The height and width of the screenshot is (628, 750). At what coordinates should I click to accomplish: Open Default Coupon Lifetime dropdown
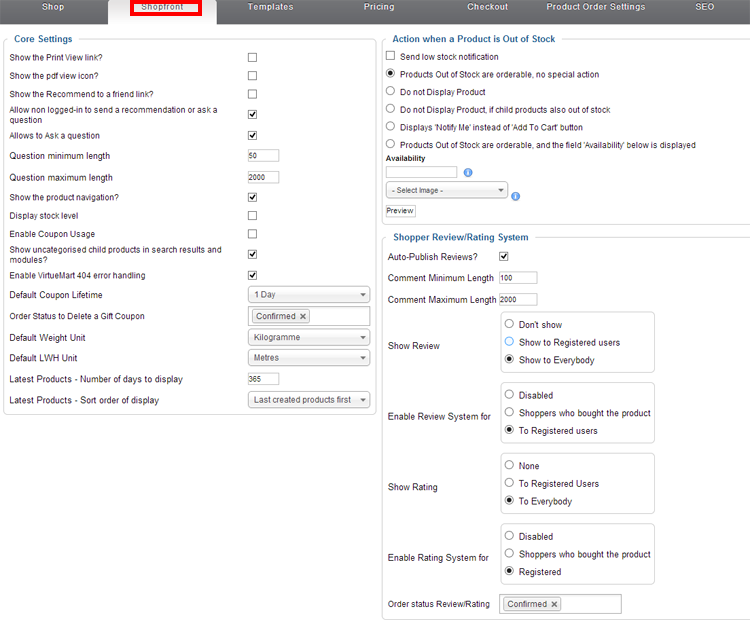tap(308, 295)
